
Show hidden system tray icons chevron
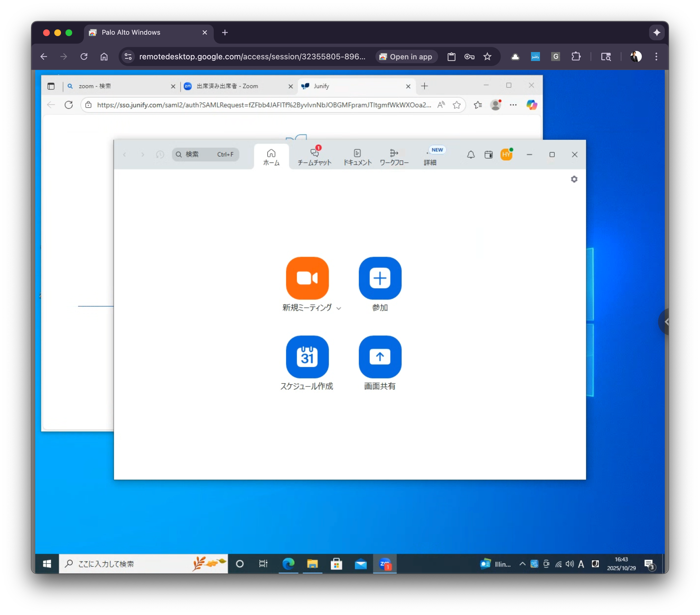pyautogui.click(x=522, y=564)
